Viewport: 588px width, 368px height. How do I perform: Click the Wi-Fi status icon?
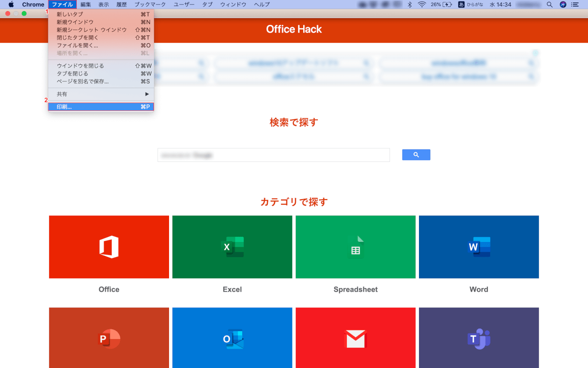pos(422,5)
